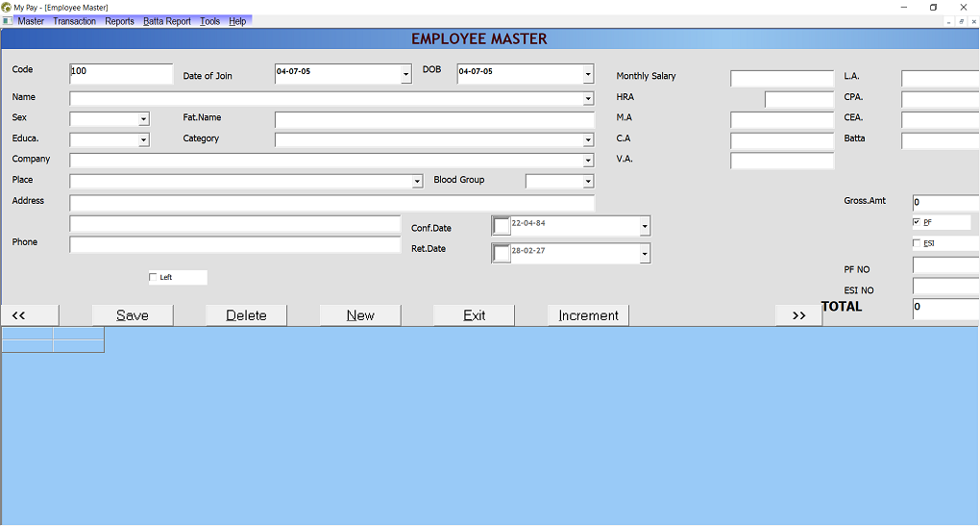980x526 pixels.
Task: Tick the Conf.Date checkbox
Action: (x=502, y=226)
